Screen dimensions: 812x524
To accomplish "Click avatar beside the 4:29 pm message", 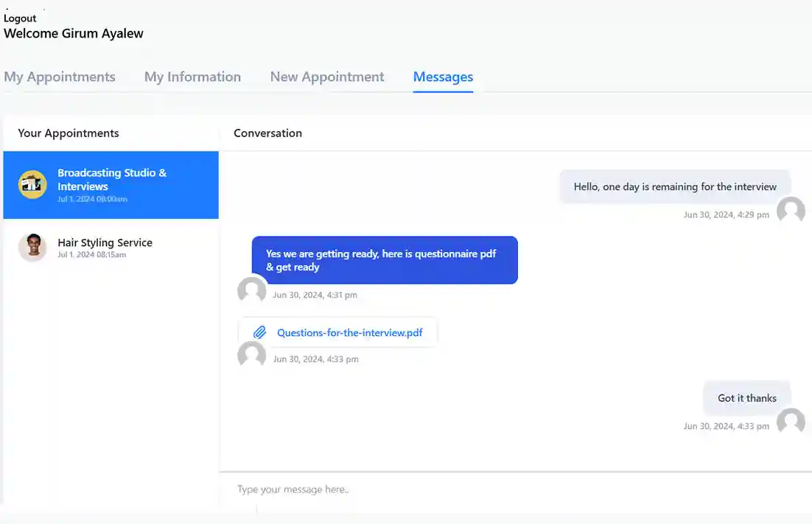I will pyautogui.click(x=791, y=211).
